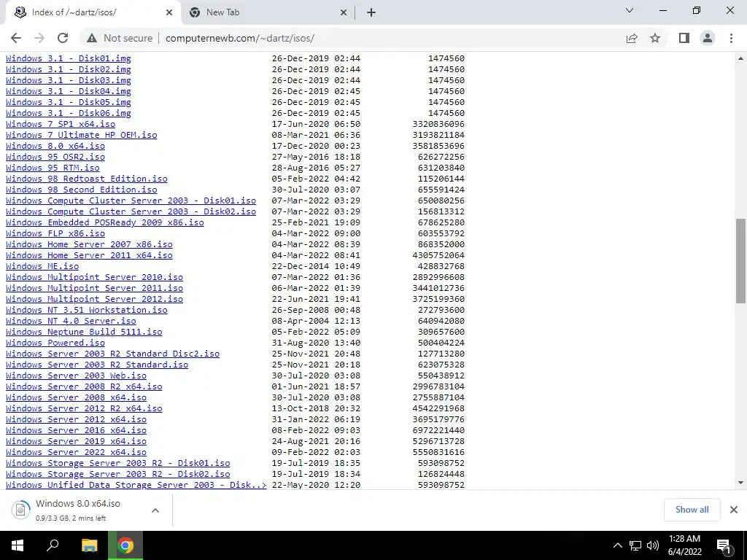Open the Chrome three-dot menu
The width and height of the screenshot is (747, 560).
coord(731,38)
